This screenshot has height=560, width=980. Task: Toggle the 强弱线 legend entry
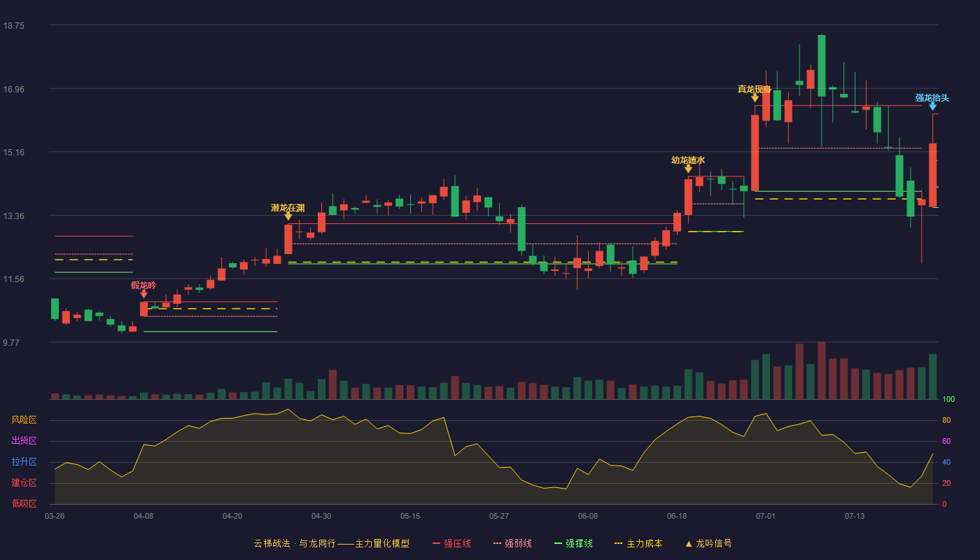[x=512, y=543]
